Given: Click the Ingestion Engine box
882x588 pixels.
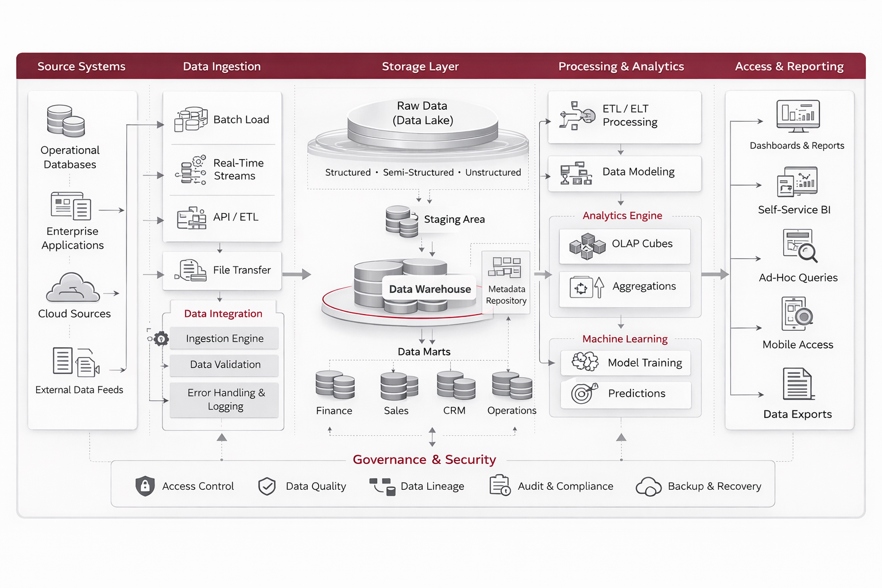Looking at the screenshot, I should tap(224, 339).
